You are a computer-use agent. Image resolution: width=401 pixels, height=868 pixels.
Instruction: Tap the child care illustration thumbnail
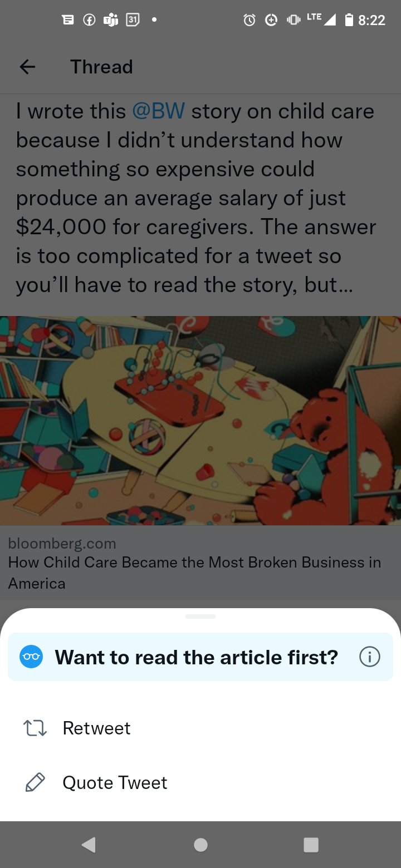[x=200, y=420]
